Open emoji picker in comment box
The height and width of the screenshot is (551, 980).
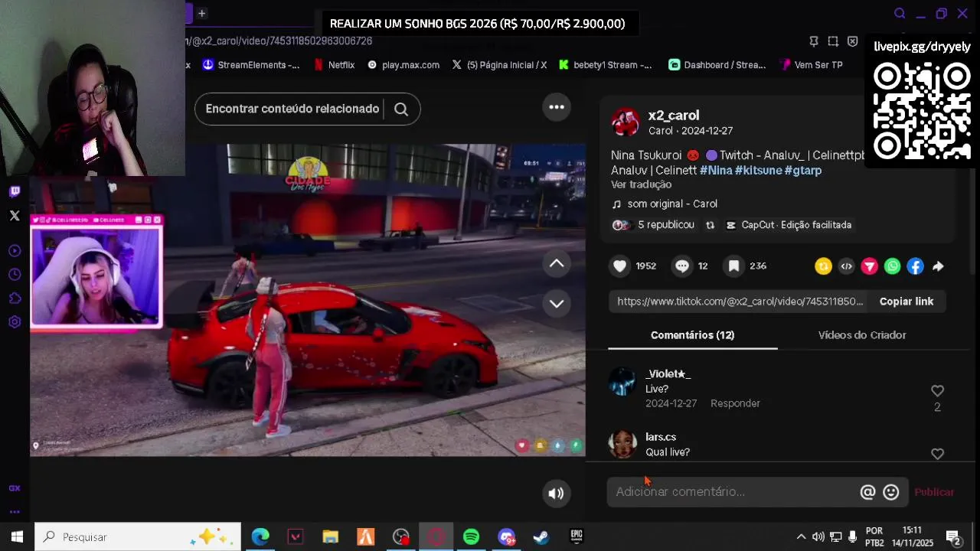point(890,492)
